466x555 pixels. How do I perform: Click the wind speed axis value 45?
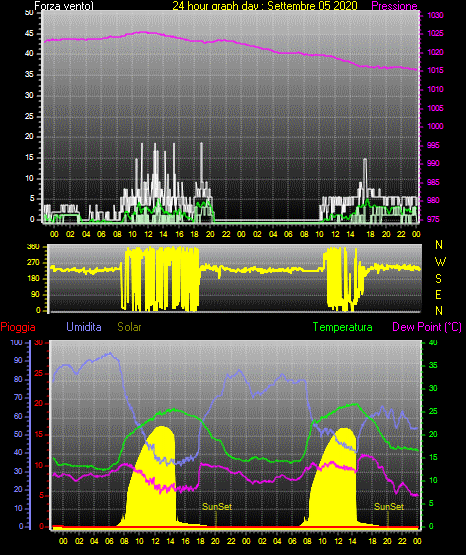pyautogui.click(x=29, y=34)
